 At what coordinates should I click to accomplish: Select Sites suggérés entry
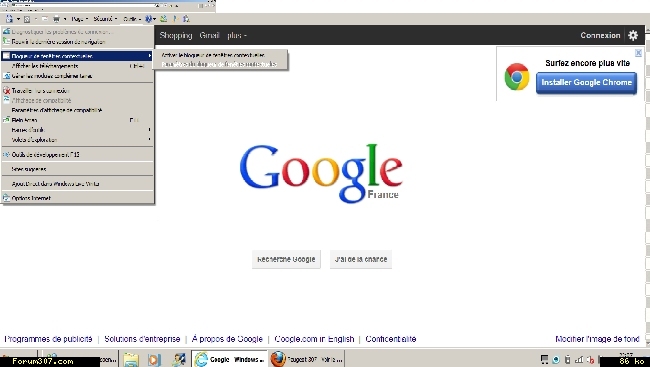pos(78,169)
